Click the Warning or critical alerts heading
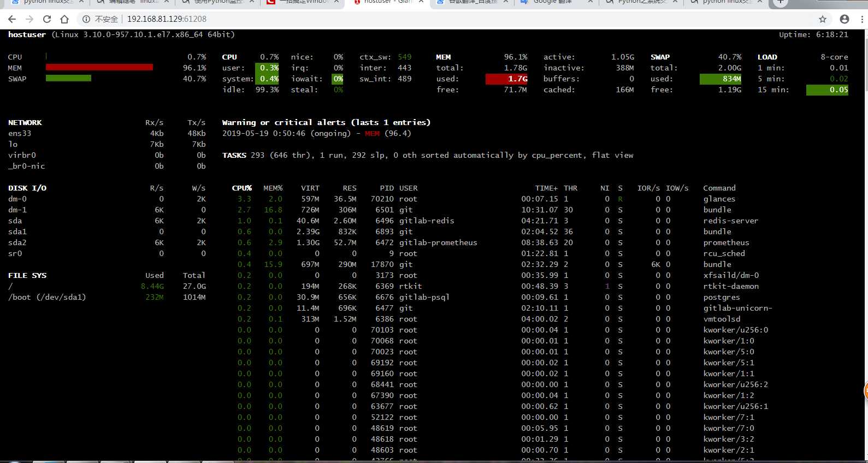Screen dimensions: 868x463 coord(326,122)
